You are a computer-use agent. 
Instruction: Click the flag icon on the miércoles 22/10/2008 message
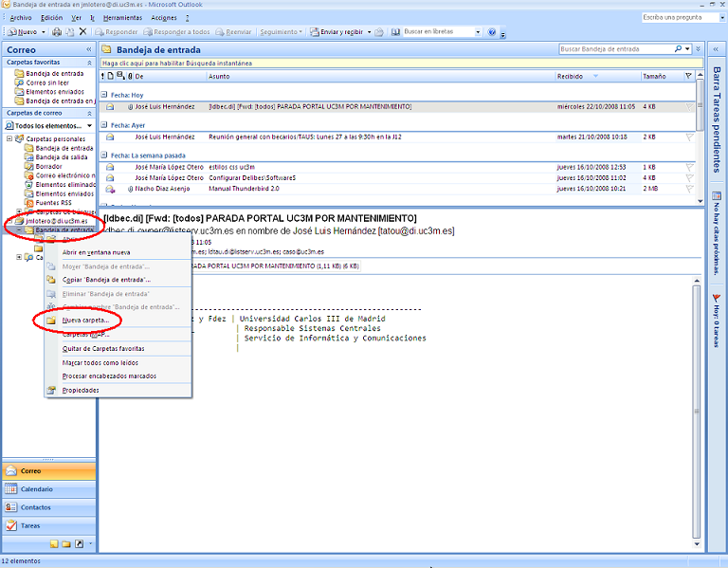click(689, 107)
